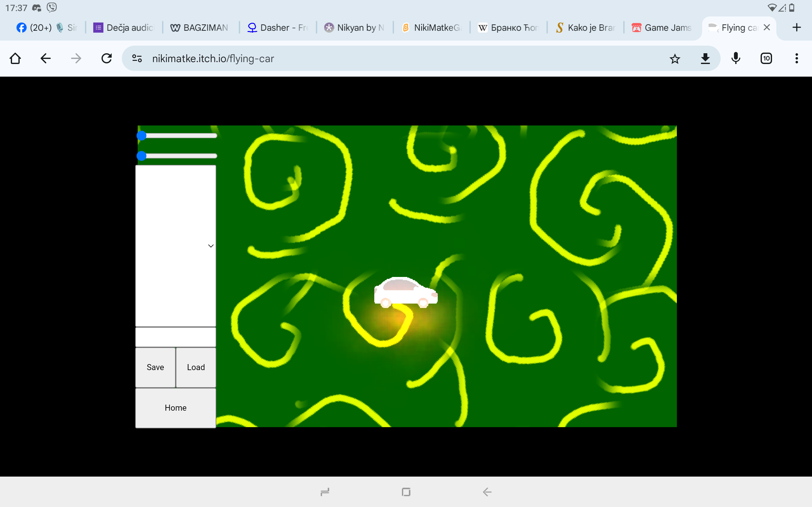Open a new tab with plus icon

pos(796,28)
